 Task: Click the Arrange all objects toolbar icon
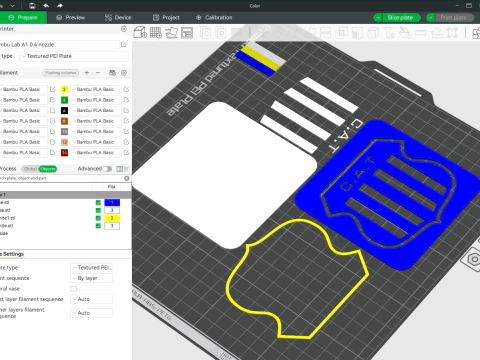(x=187, y=33)
